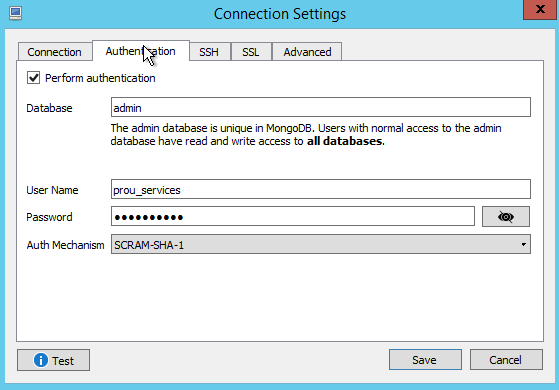Open the SSL tab

(x=251, y=52)
